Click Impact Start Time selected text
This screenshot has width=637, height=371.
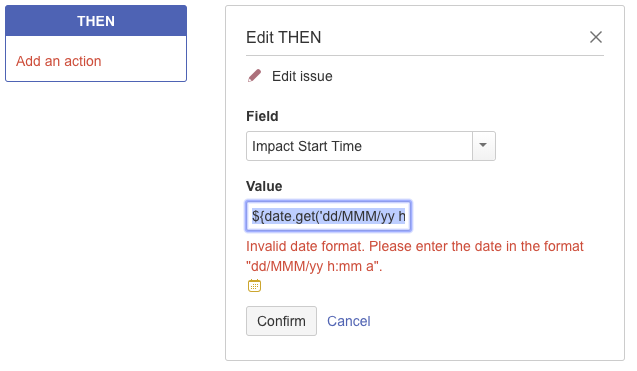coord(307,146)
